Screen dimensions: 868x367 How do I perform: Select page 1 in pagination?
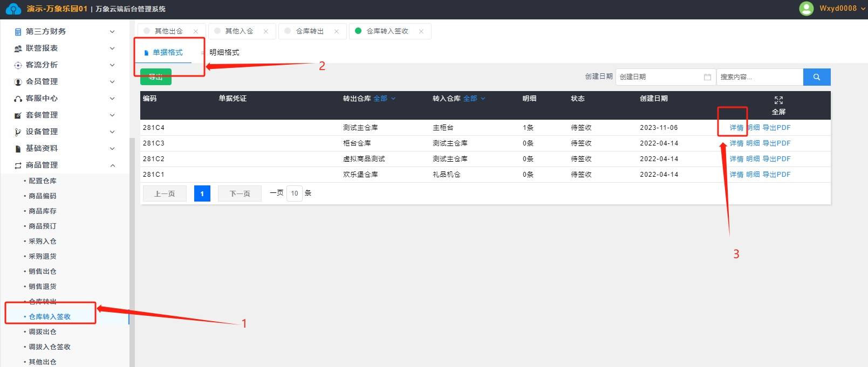pyautogui.click(x=202, y=193)
